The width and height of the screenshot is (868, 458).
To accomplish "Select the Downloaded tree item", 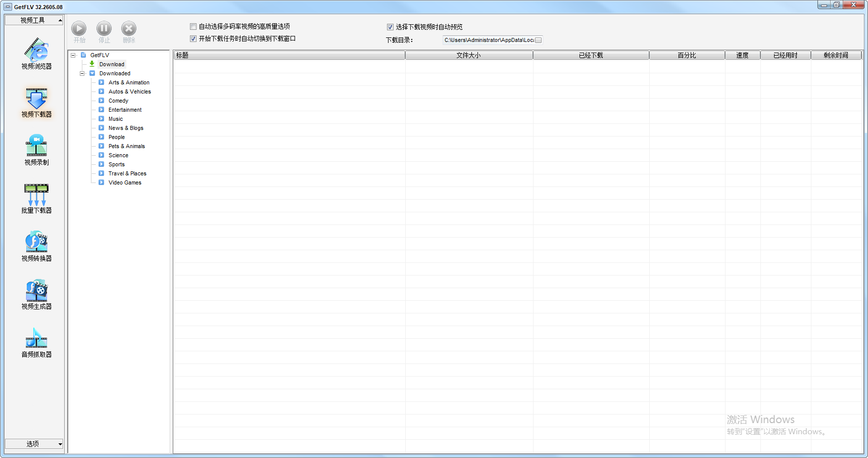I will click(115, 73).
